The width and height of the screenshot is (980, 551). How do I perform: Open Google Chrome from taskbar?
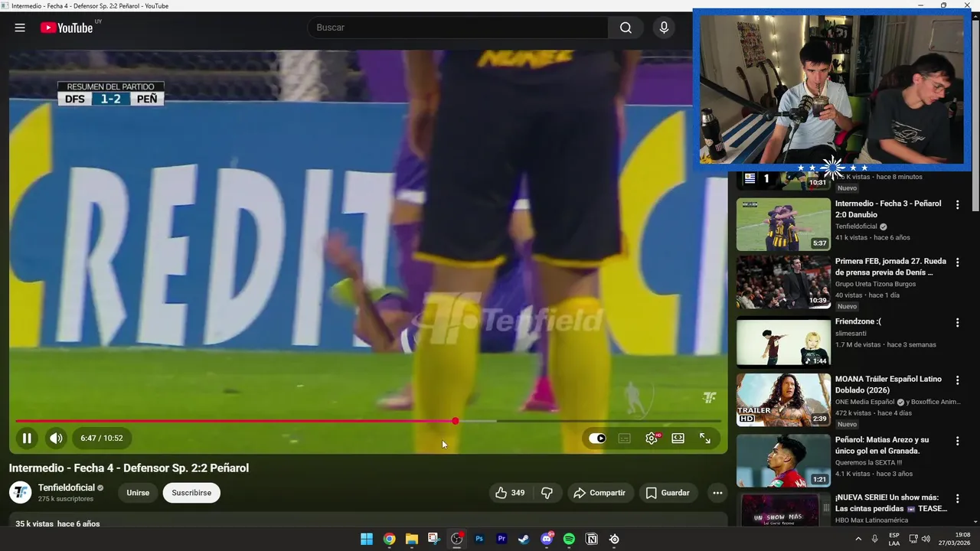(389, 539)
